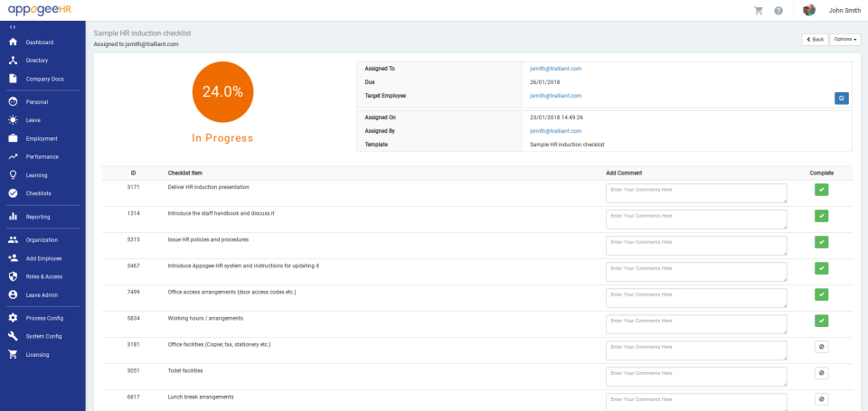Click the due date 26/01/2018

(544, 82)
